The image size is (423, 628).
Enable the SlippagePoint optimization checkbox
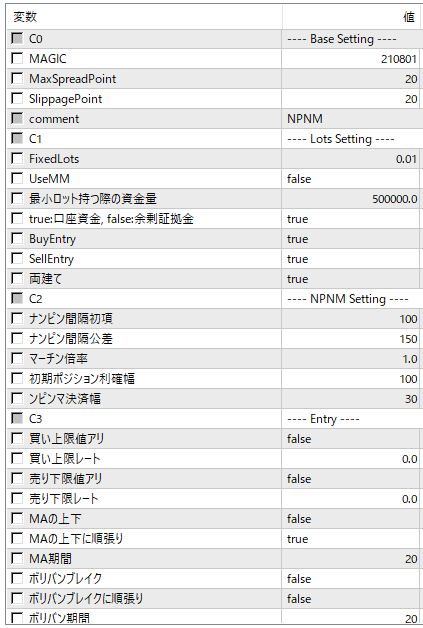(17, 99)
